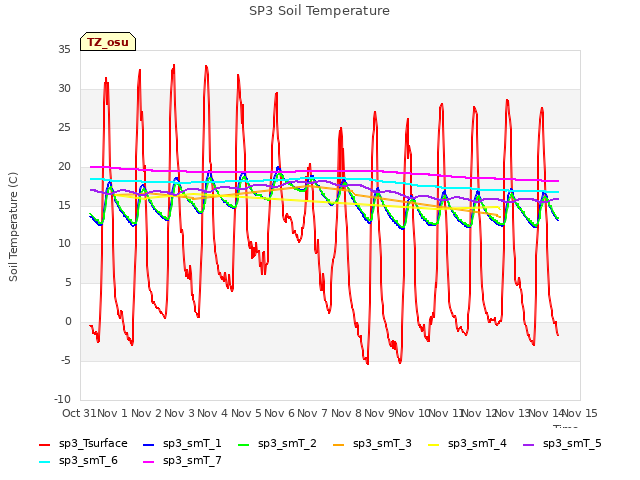Click the blue sp3_smT_1 legend swatch
This screenshot has width=640, height=480.
(x=149, y=444)
